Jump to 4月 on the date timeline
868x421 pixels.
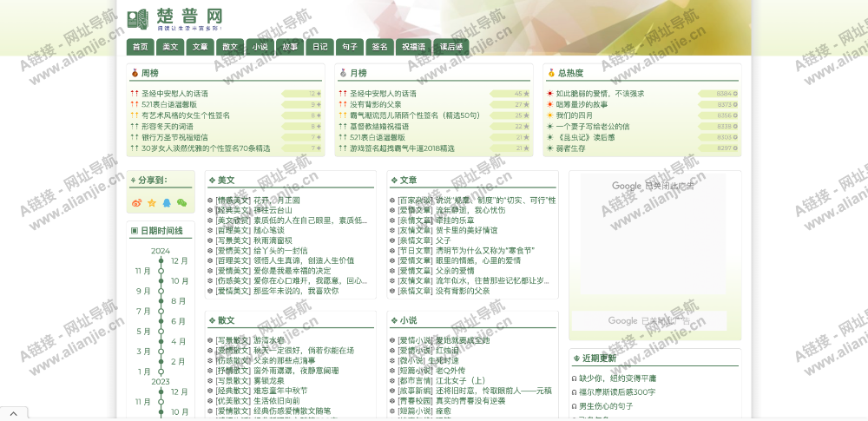click(178, 341)
